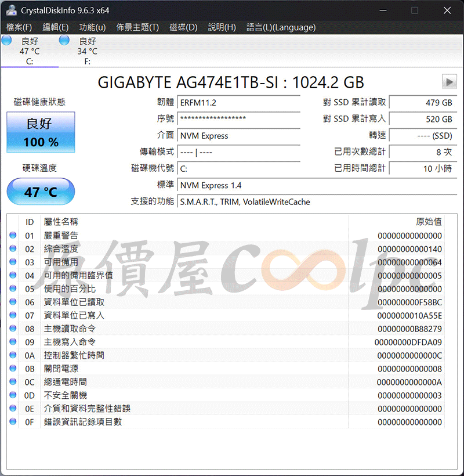Select the 可用的備用臨界值 attribute row
Screen dimensions: 464x476
pos(226,275)
